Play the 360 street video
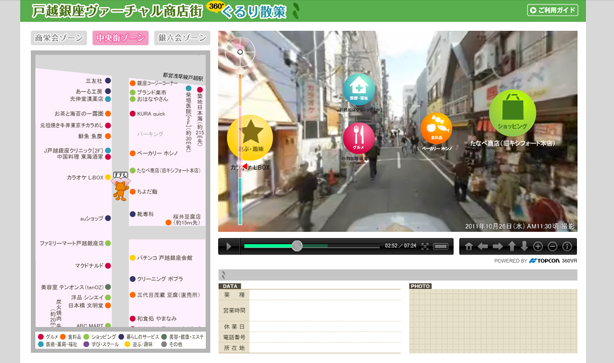This screenshot has height=363, width=614. pos(229,246)
